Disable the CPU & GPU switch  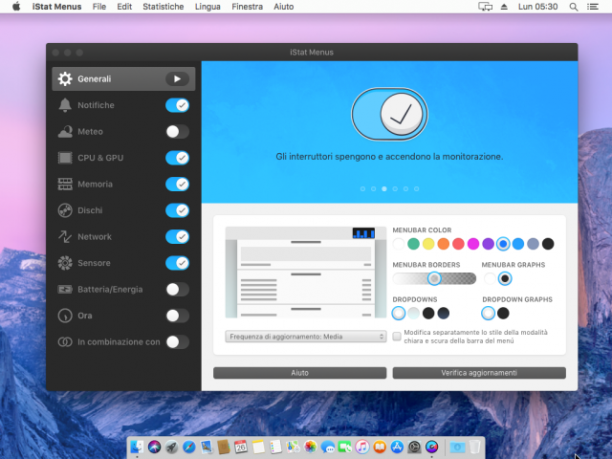click(177, 158)
